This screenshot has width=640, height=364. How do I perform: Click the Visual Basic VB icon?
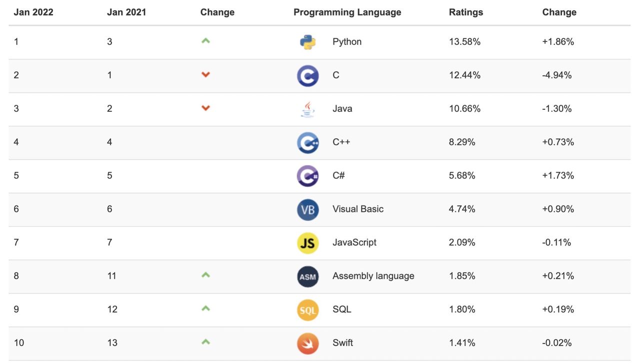[x=307, y=210]
